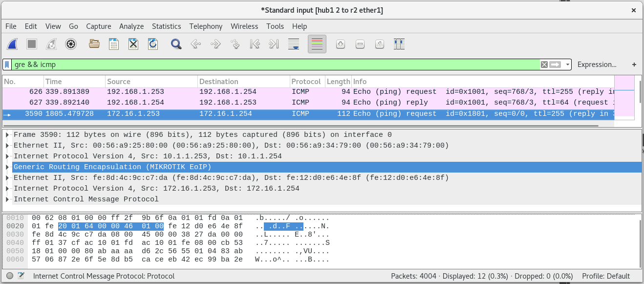
Task: Open the Telephony menu
Action: pyautogui.click(x=206, y=26)
